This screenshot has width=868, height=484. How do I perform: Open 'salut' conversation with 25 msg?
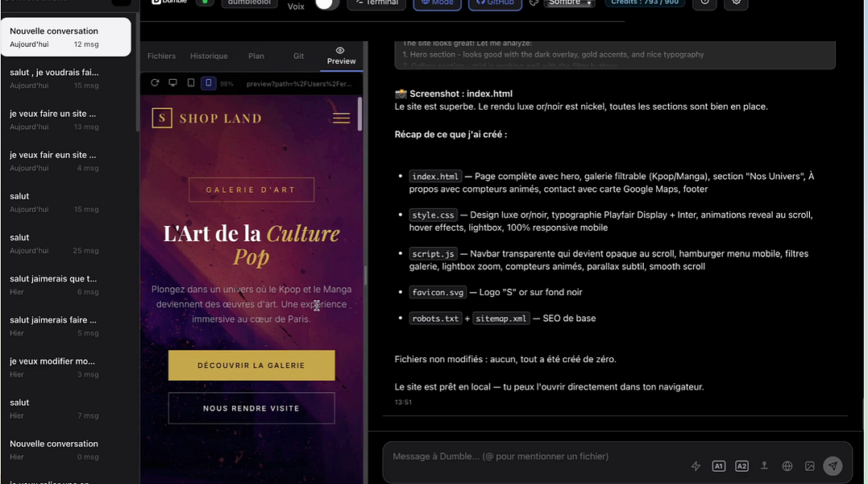point(66,244)
